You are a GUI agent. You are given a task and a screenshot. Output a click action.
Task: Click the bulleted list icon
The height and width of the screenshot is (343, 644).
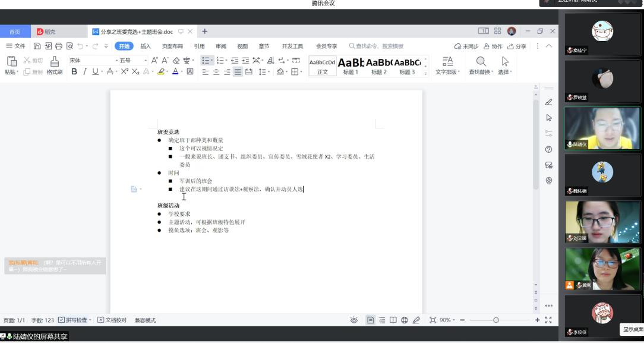205,60
